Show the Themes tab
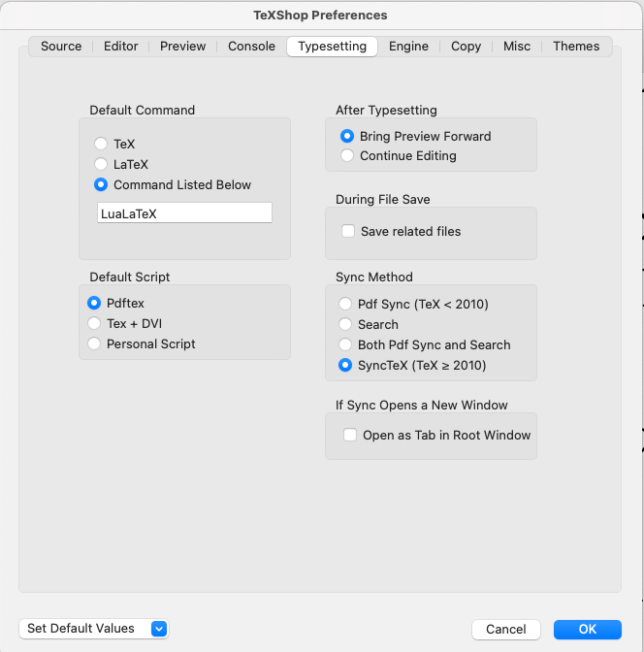Screen dimensions: 644x652 point(576,47)
